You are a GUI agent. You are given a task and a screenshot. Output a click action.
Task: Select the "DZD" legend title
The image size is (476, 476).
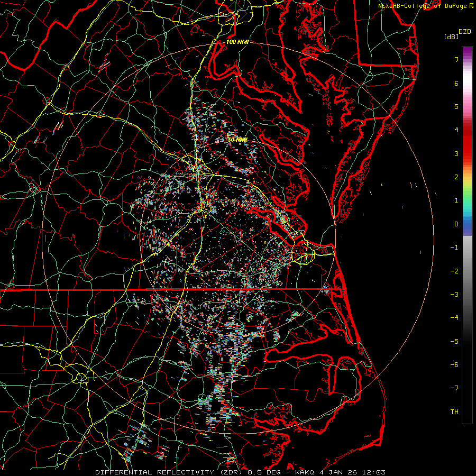point(465,32)
